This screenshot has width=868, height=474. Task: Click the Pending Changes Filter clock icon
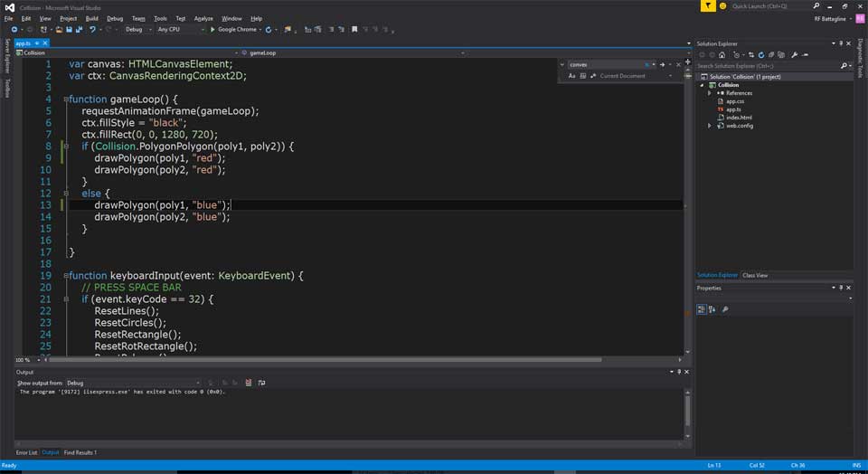click(x=737, y=55)
